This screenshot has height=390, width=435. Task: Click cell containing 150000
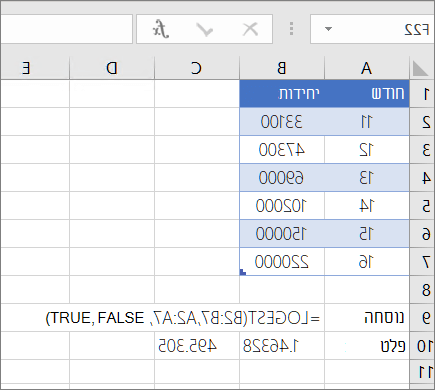[x=282, y=234]
